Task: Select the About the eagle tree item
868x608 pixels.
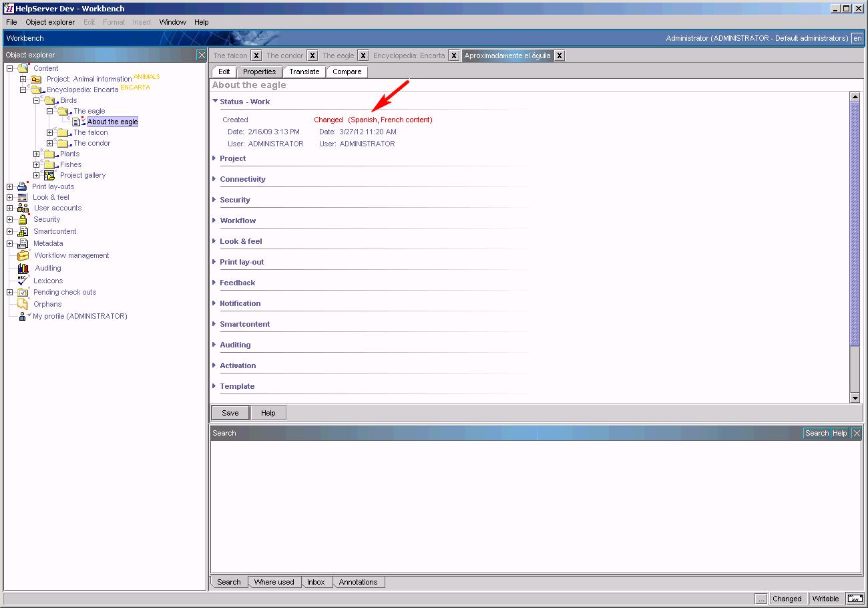Action: [112, 122]
